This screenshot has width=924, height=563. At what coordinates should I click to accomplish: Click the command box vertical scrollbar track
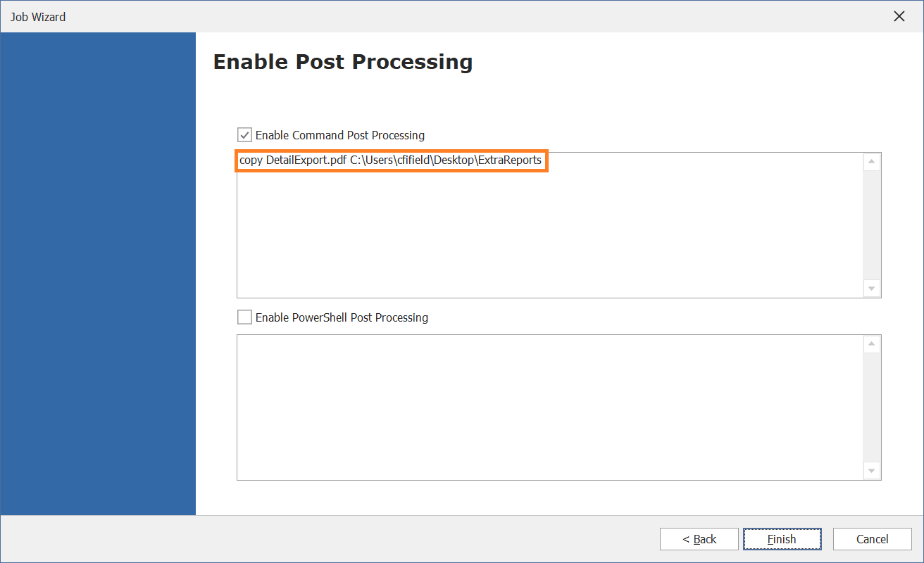pos(872,225)
